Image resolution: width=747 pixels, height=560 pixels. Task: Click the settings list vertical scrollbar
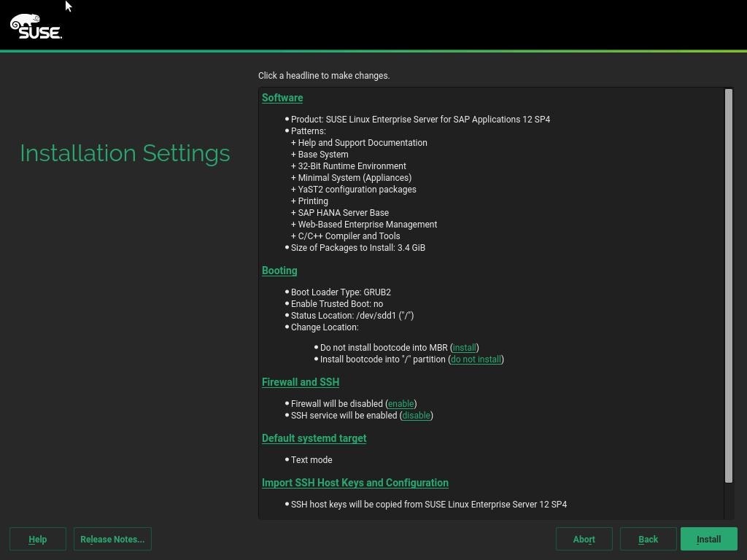coord(729,286)
